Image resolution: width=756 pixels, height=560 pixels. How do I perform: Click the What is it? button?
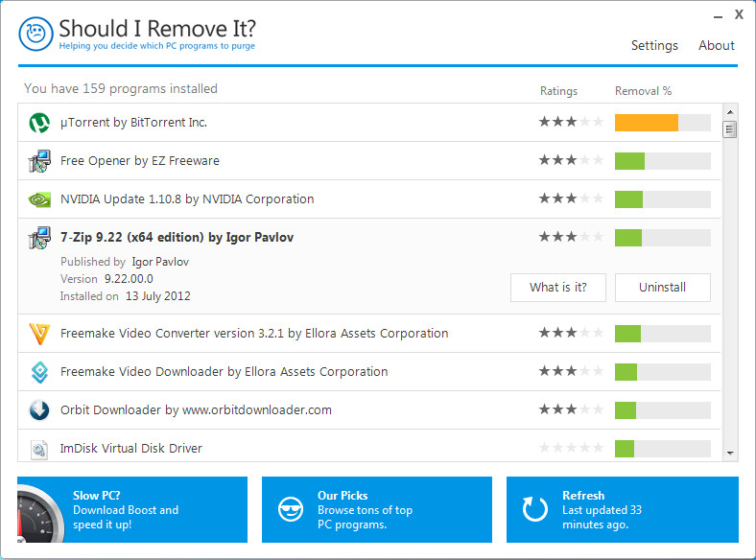[558, 288]
